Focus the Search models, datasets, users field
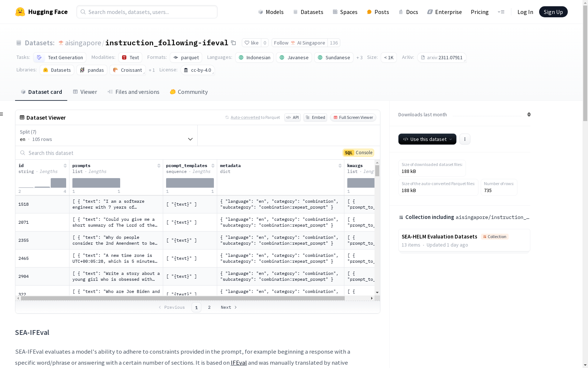The width and height of the screenshot is (588, 368). 147,12
